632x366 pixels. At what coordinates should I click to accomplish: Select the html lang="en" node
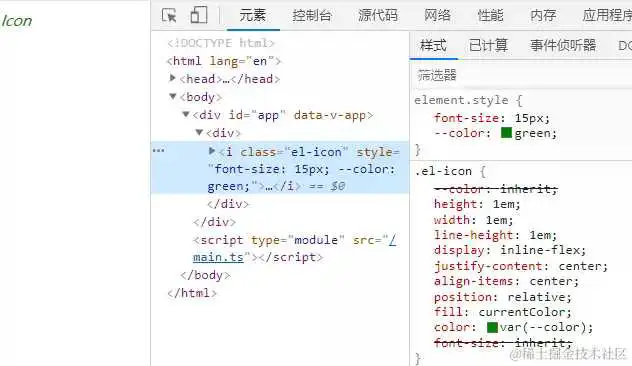(224, 61)
